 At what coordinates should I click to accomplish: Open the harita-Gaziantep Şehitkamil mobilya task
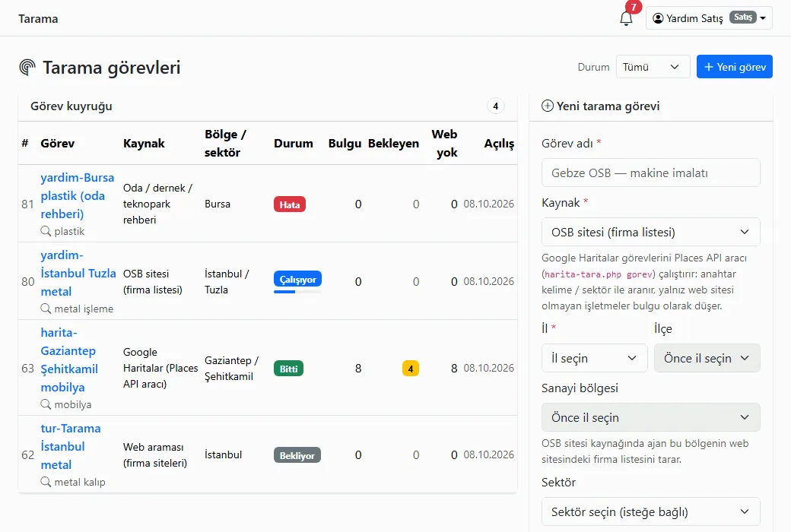coord(69,359)
